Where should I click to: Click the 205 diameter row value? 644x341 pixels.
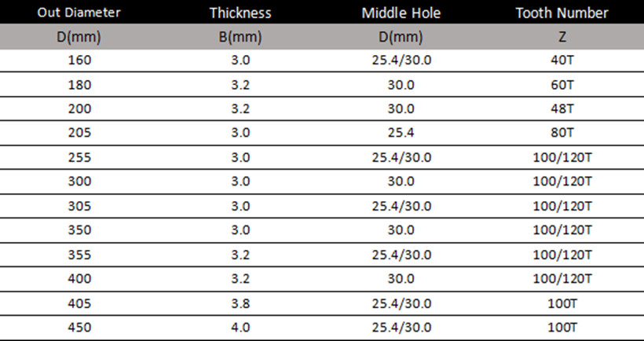tap(79, 133)
